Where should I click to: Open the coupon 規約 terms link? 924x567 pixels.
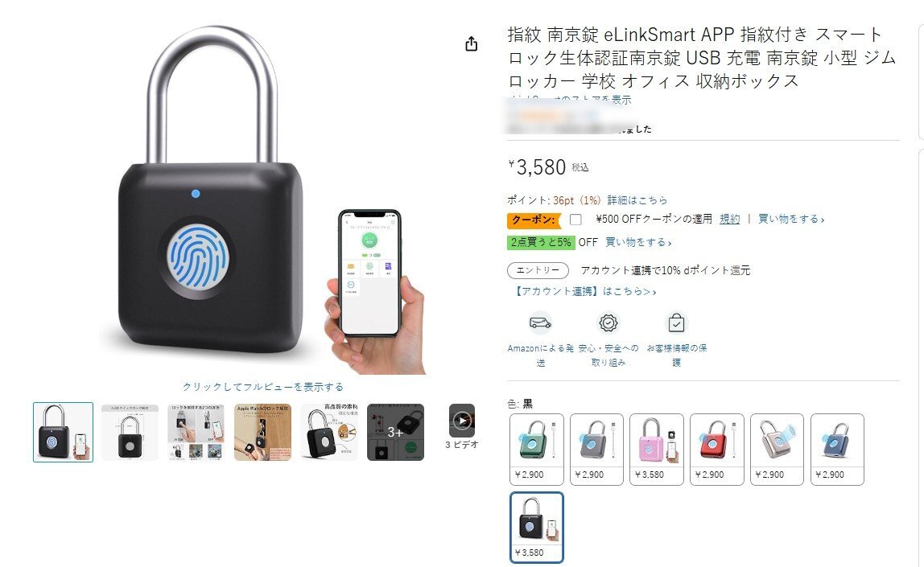tap(729, 219)
